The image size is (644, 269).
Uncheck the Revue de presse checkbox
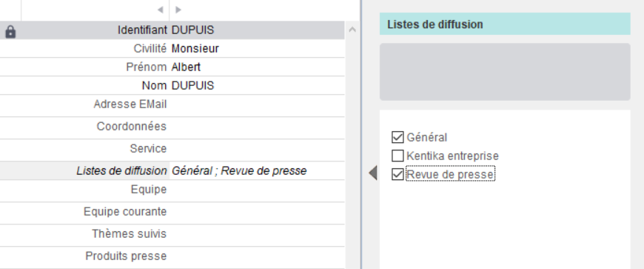click(x=398, y=174)
